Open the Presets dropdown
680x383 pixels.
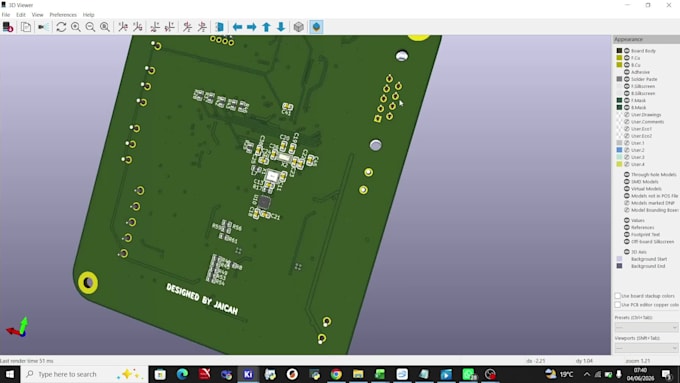point(646,327)
